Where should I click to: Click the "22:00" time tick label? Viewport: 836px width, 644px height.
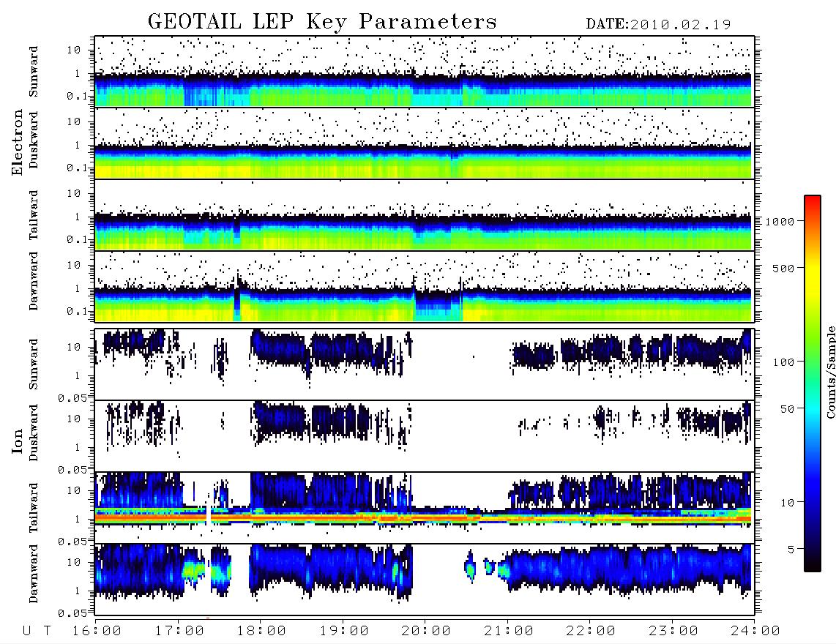coord(591,631)
